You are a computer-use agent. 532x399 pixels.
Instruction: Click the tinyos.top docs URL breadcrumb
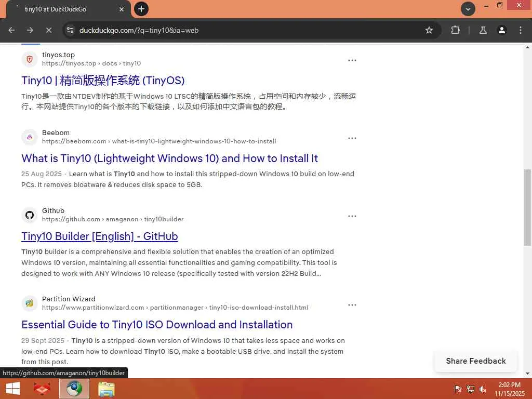[x=91, y=63]
